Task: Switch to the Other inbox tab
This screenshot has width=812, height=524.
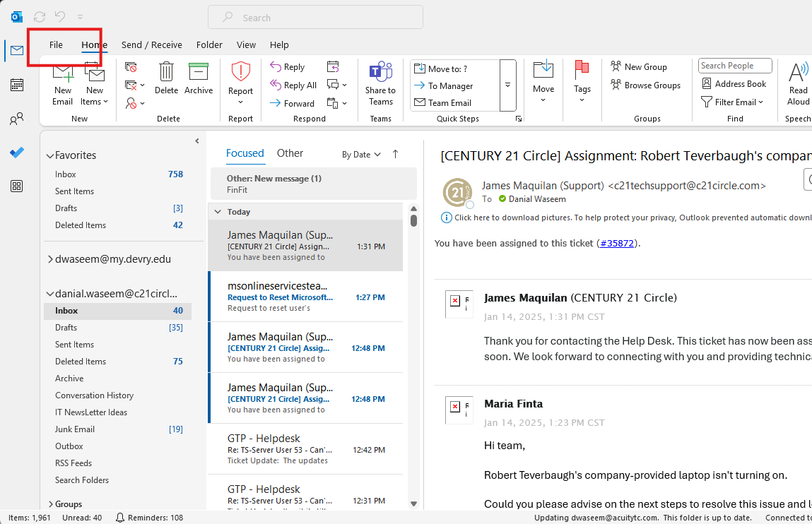Action: (290, 153)
